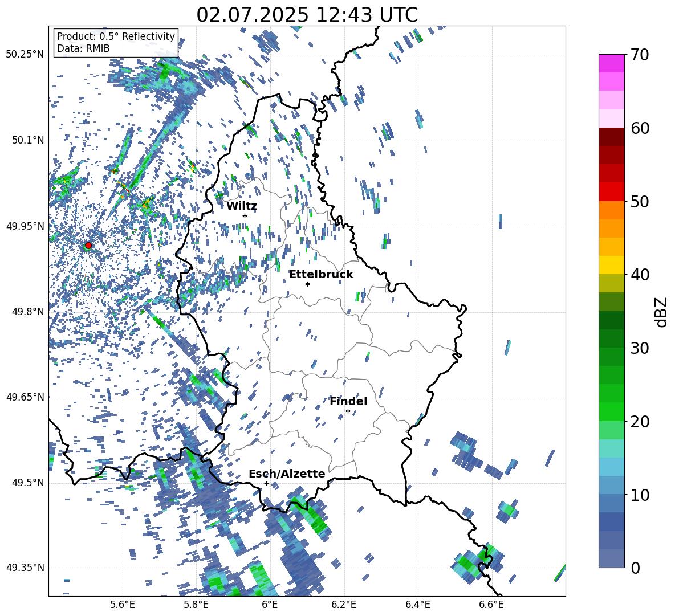Click the 5.8°E longitude label
Screen dimensions: 675x616
click(x=196, y=605)
